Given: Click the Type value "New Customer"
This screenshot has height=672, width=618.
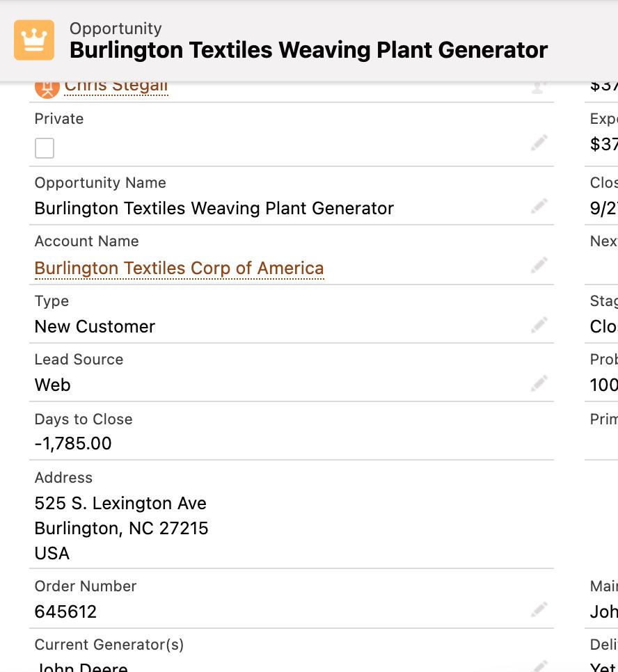Looking at the screenshot, I should coord(95,326).
